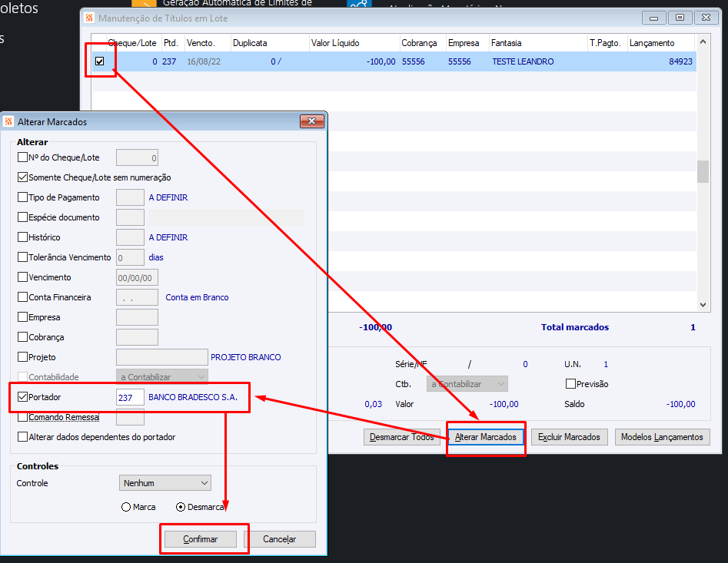The width and height of the screenshot is (728, 563).
Task: Enable the Projeto checkbox
Action: click(x=22, y=356)
